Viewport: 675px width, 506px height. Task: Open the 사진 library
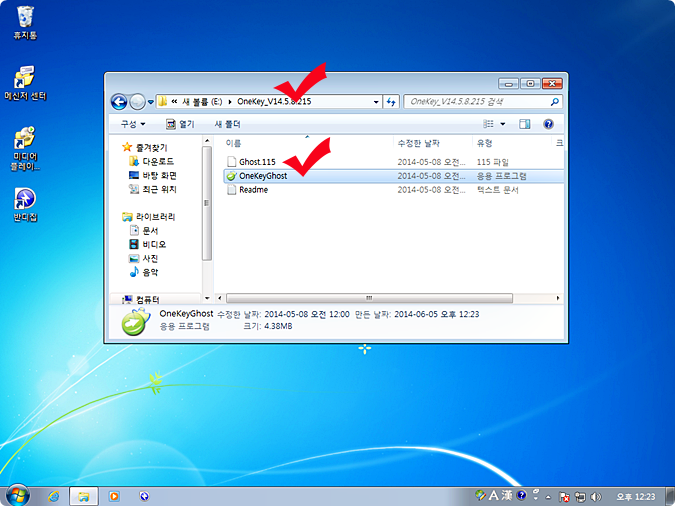tap(144, 258)
